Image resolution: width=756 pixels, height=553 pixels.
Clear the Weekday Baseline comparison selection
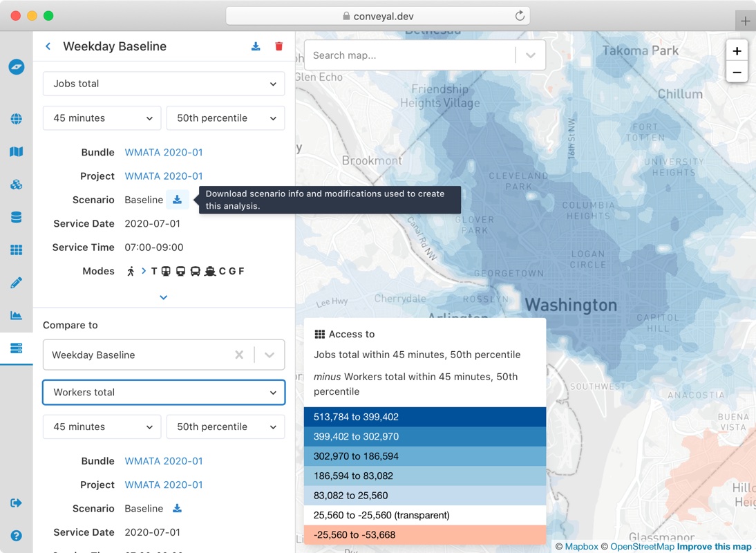tap(239, 355)
